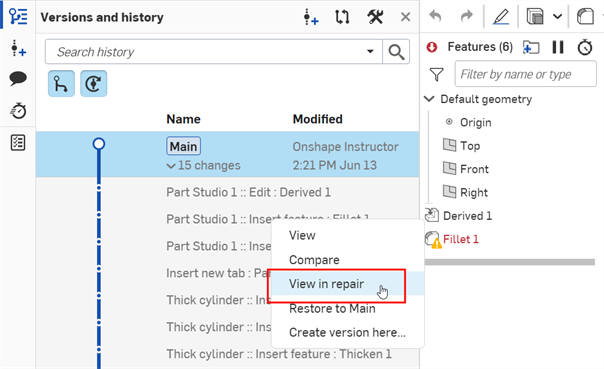Select the Main workspace label

[x=183, y=146]
